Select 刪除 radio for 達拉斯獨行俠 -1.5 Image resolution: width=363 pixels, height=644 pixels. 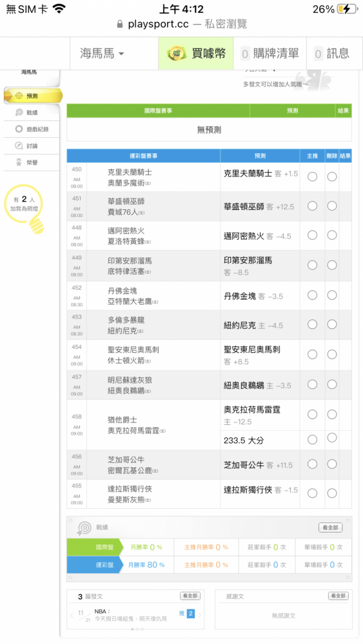[x=332, y=493]
